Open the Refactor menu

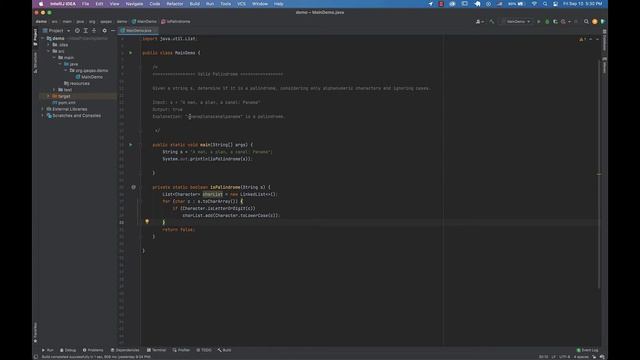coord(175,4)
